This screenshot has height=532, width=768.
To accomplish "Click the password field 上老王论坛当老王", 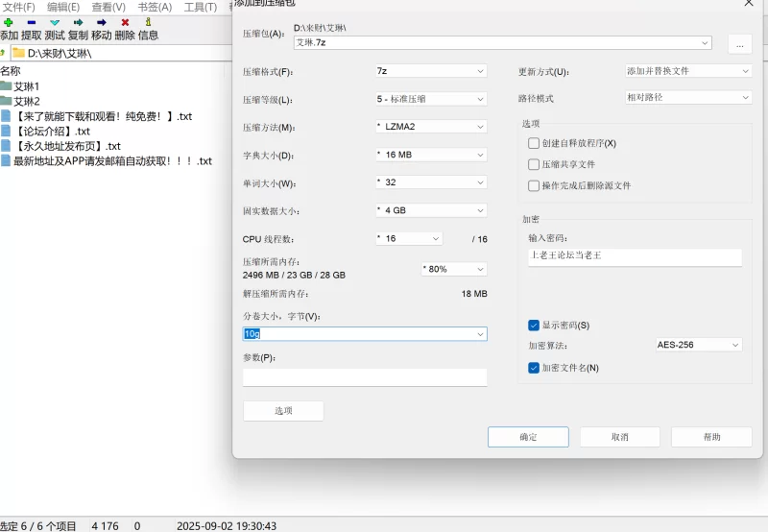I will tap(635, 256).
